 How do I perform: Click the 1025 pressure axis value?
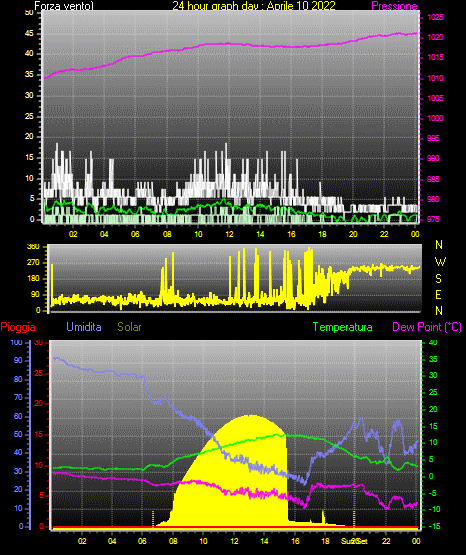435,17
